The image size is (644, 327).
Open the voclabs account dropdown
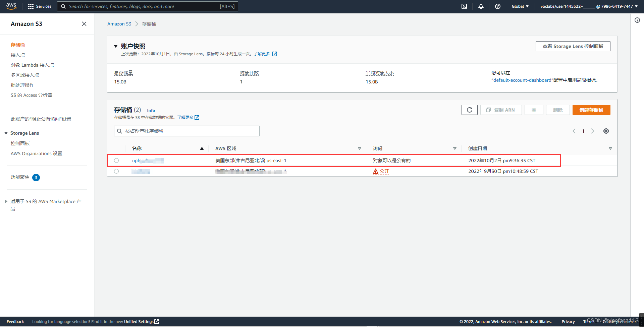589,6
